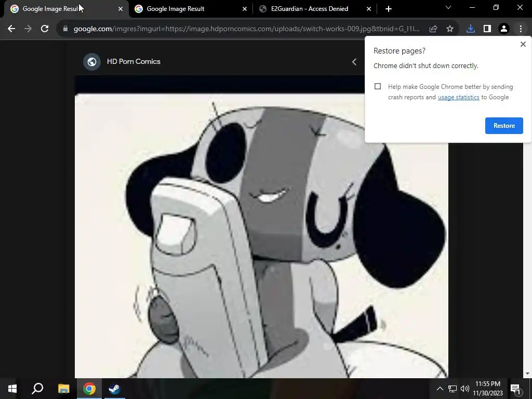The height and width of the screenshot is (399, 532).
Task: Click the Restore button
Action: click(x=504, y=126)
